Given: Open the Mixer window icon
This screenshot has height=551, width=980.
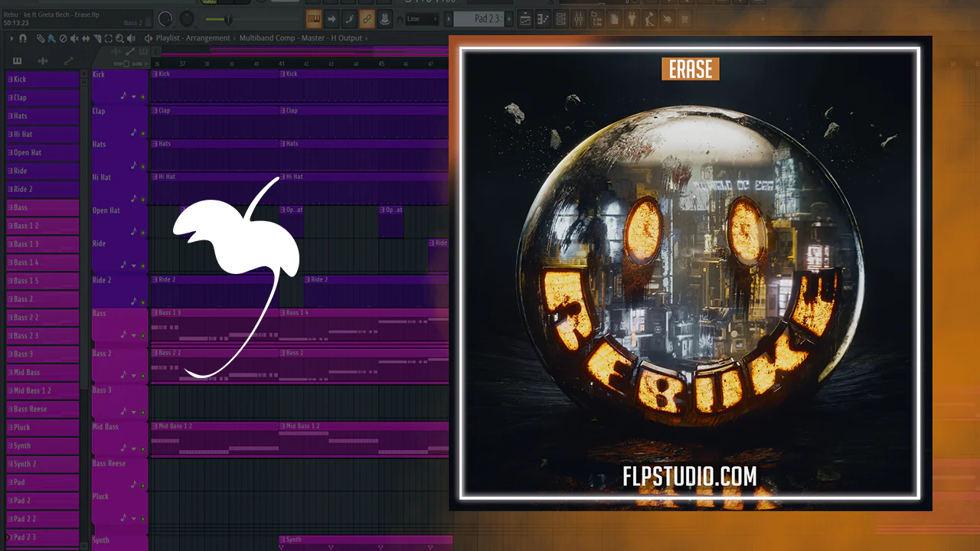Looking at the screenshot, I should [578, 18].
